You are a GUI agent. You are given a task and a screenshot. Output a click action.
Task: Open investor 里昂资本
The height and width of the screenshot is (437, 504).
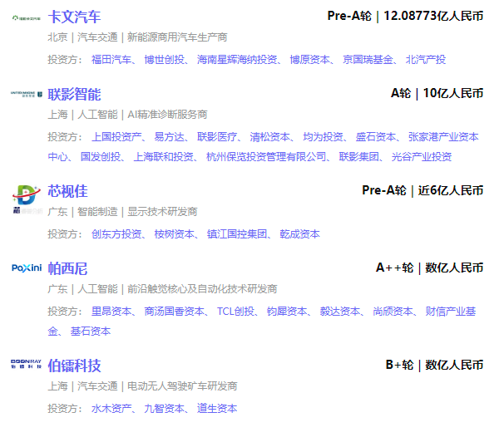tap(111, 312)
